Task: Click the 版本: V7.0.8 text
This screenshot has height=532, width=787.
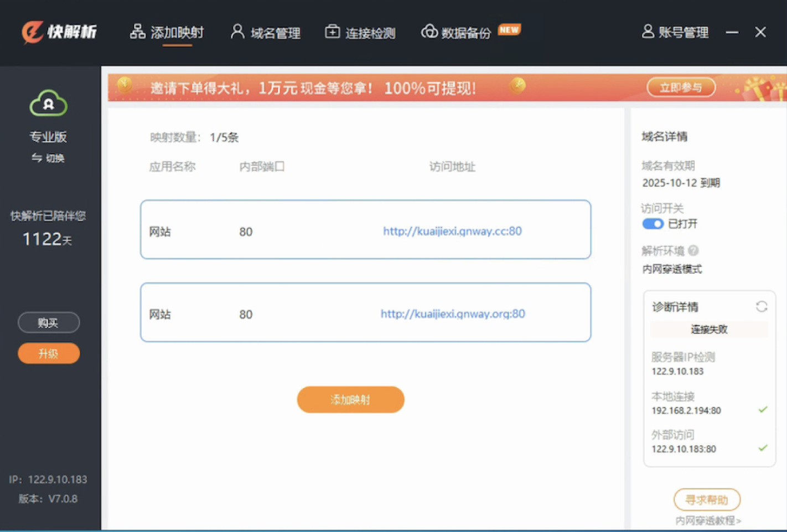Action: coord(48,499)
